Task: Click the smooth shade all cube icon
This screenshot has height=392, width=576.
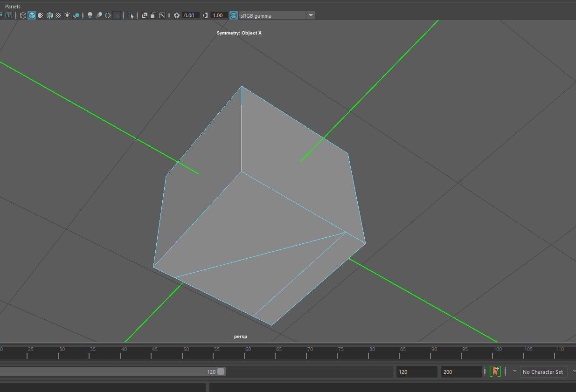Action: 32,15
